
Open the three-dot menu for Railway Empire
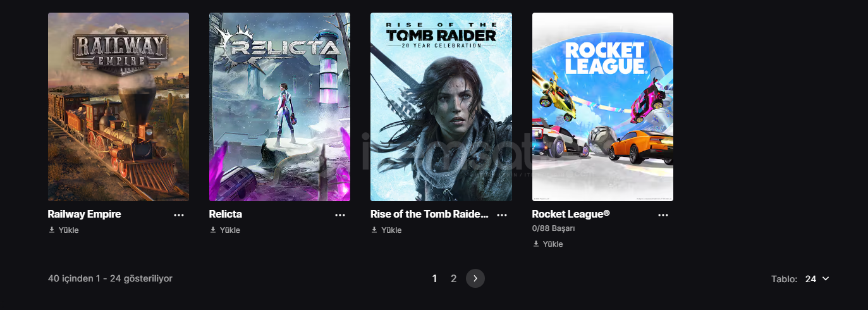tap(179, 215)
